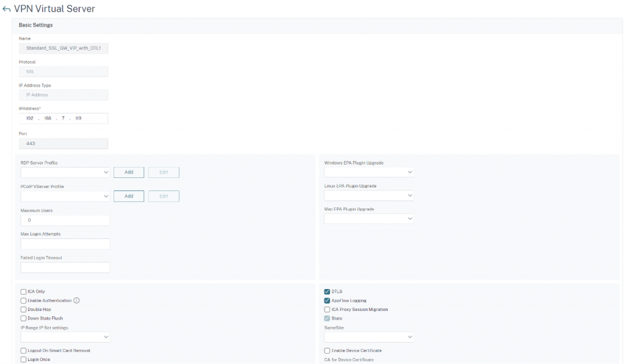This screenshot has height=364, width=625.
Task: Expand the IP Range IP Set settings dropdown
Action: click(x=65, y=336)
